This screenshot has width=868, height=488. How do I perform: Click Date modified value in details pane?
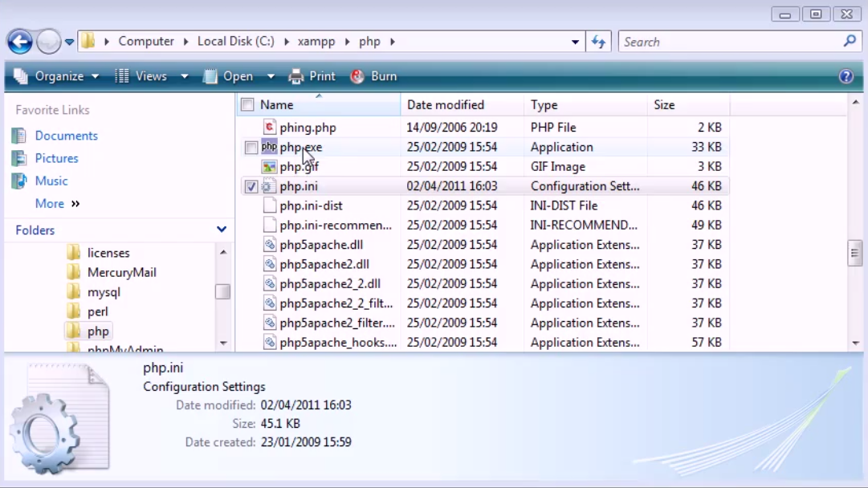coord(306,405)
